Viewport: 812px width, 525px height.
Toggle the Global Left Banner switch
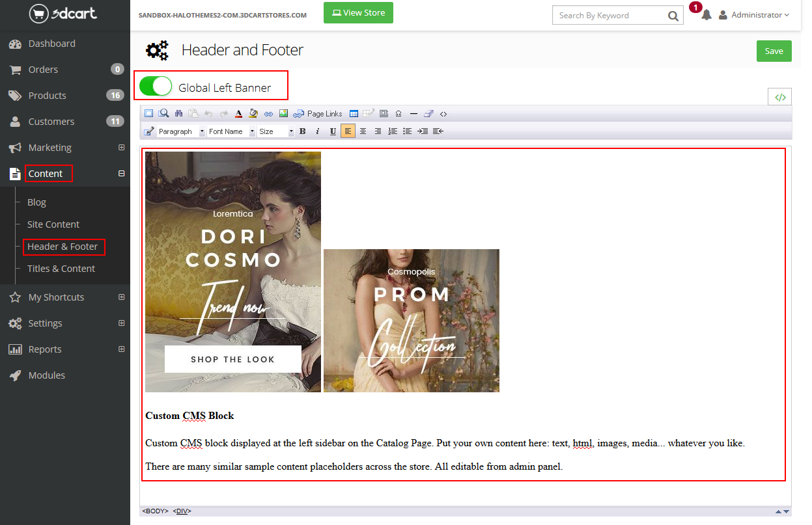pos(156,87)
